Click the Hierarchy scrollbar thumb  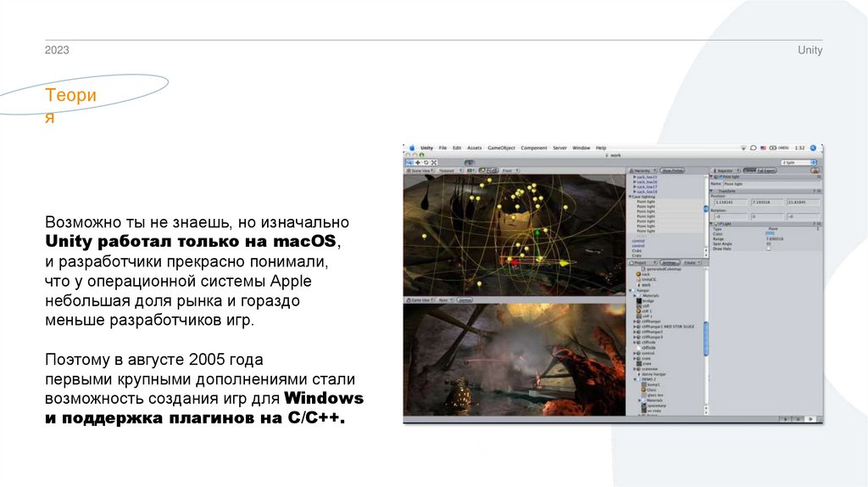tap(706, 209)
